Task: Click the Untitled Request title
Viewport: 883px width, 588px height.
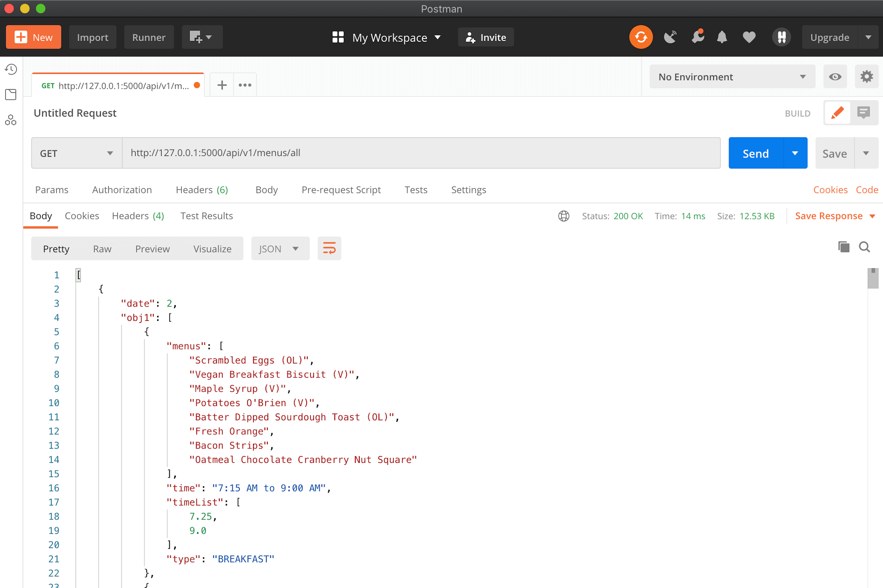Action: 75,113
